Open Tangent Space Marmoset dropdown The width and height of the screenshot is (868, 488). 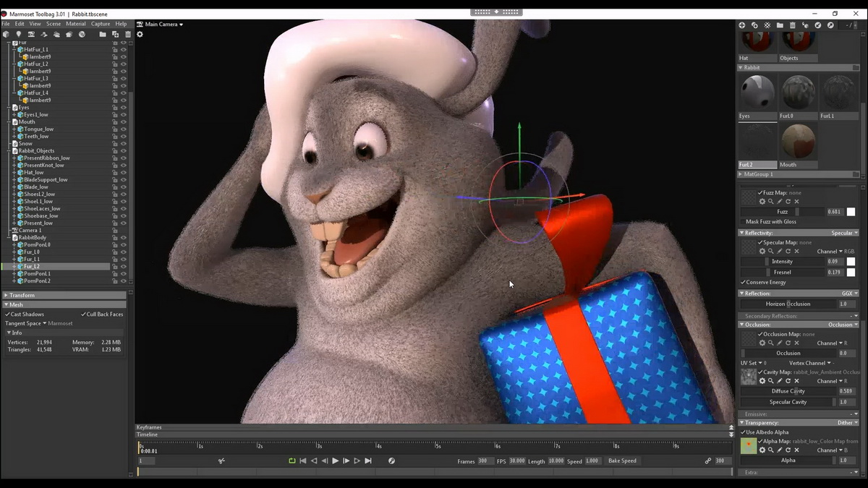40,323
